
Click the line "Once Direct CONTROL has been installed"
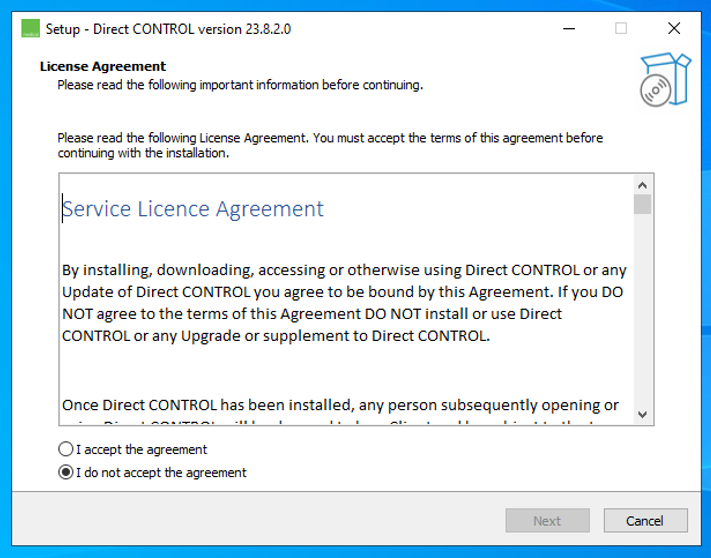340,405
